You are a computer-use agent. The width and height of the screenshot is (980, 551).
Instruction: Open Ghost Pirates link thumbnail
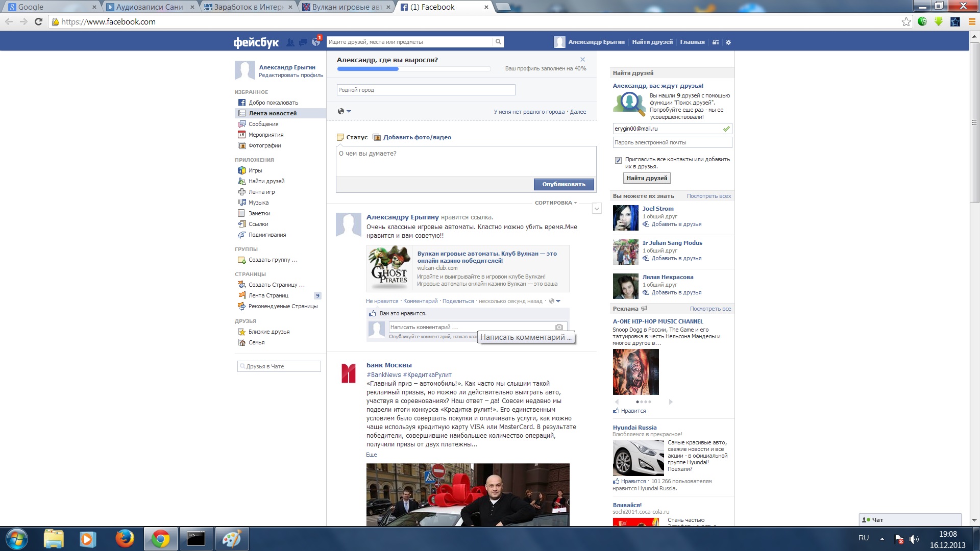390,268
